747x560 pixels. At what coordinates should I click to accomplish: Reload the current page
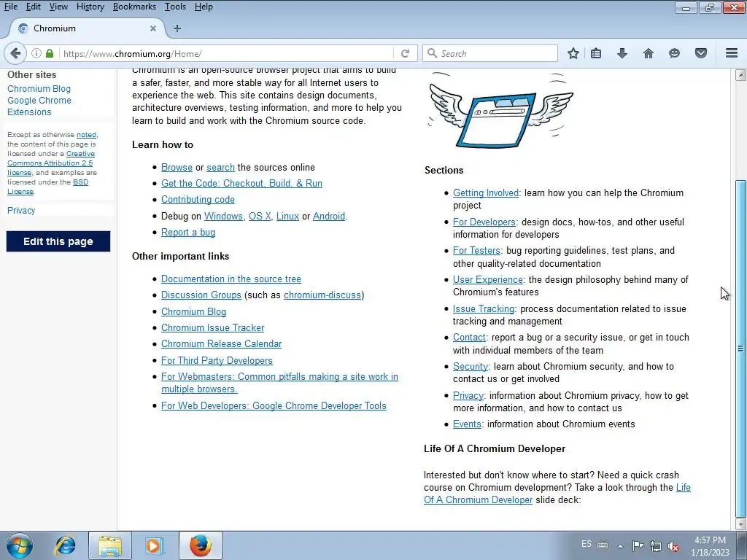(405, 53)
